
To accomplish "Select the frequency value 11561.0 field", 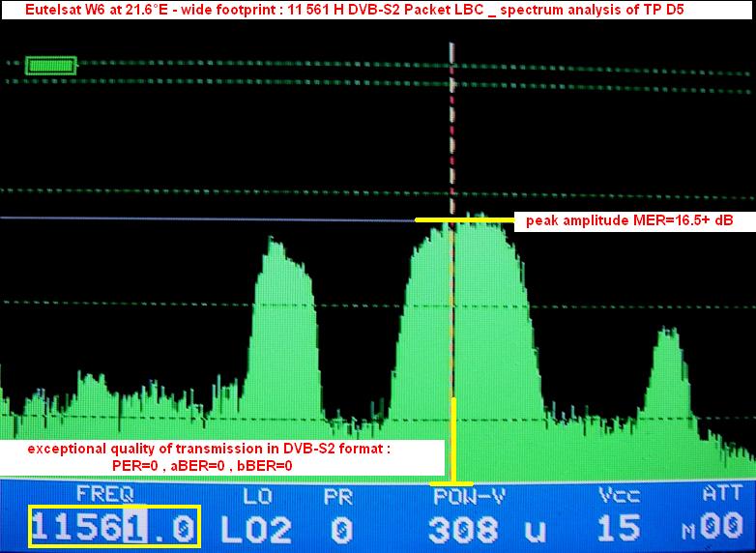I will [114, 528].
